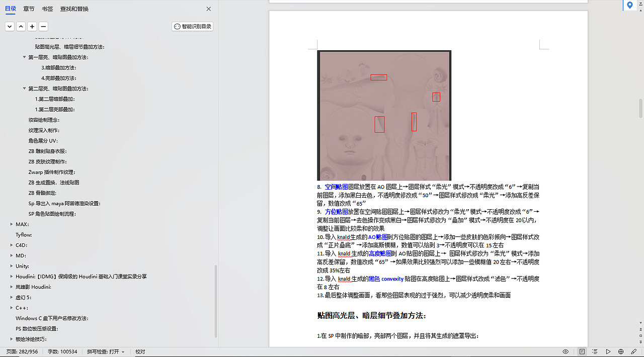Jump to ZB 雕刻贴身衣服: outline entry

[48, 151]
